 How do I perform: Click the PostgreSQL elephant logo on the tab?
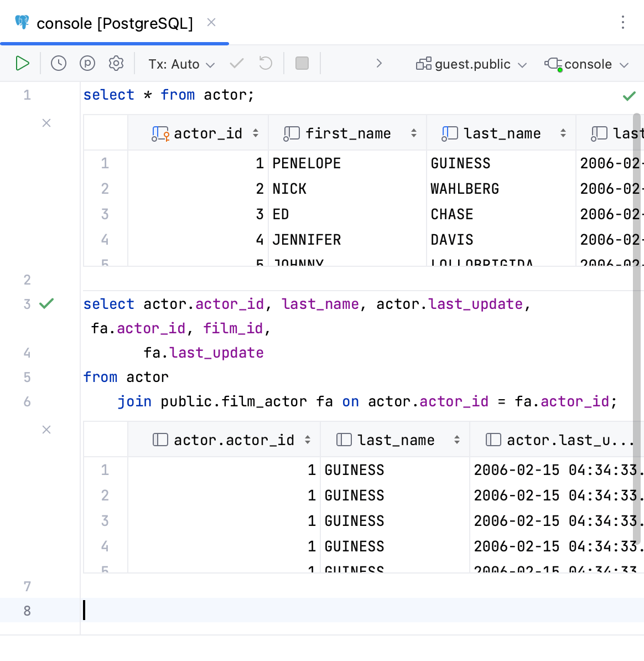(x=22, y=22)
